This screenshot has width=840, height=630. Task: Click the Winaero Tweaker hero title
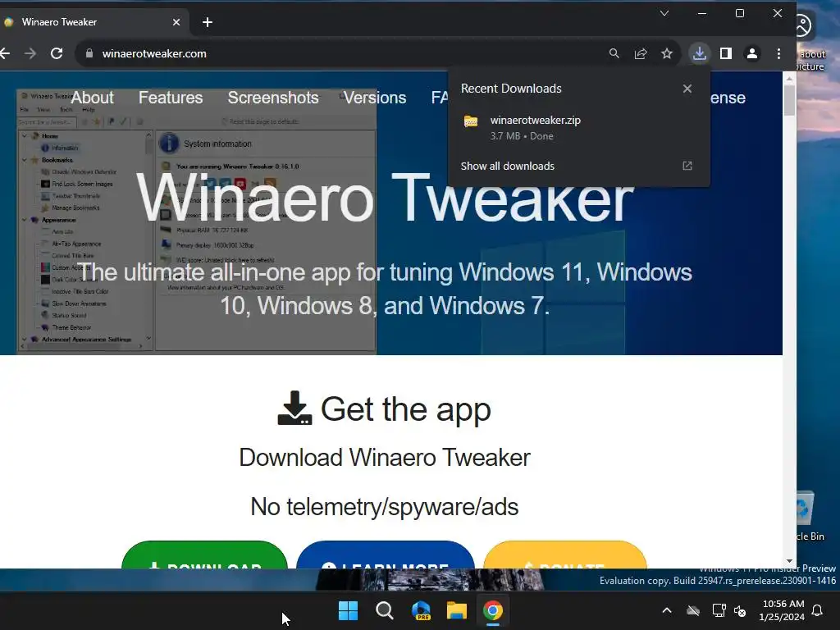point(386,199)
